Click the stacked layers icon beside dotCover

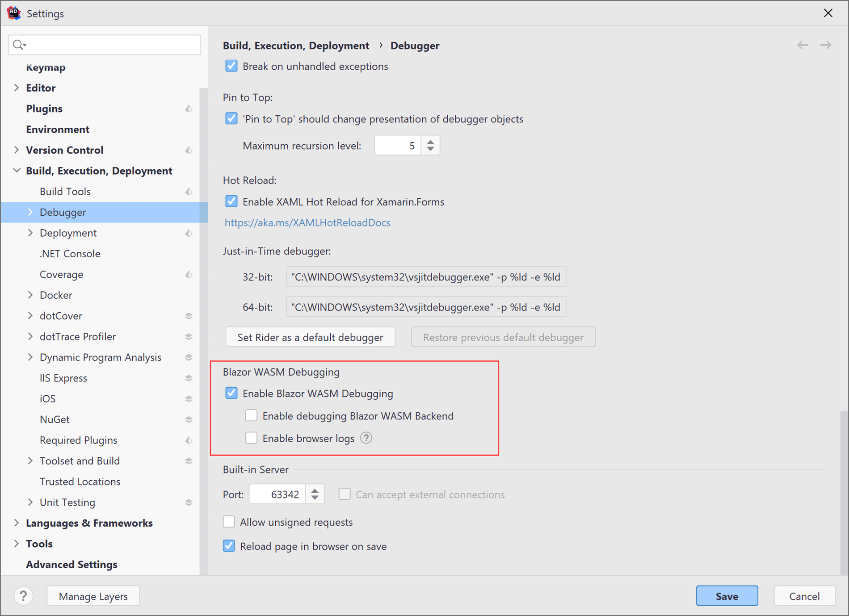[189, 316]
